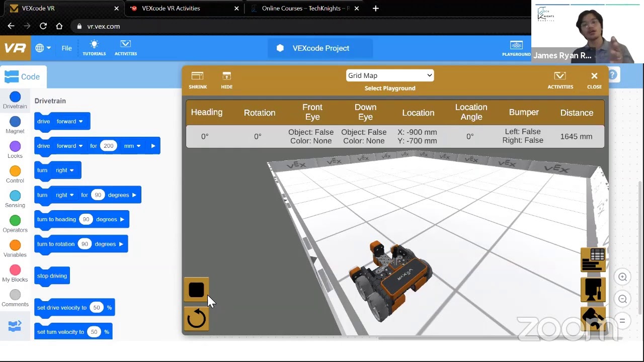This screenshot has height=362, width=644.
Task: Expand arrow on turn for degrees block
Action: coord(134,195)
